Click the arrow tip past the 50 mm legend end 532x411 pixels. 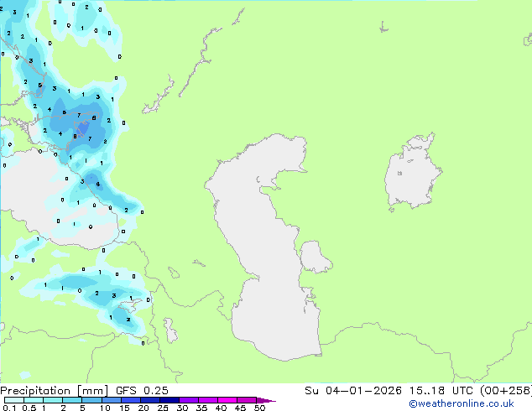266,400
